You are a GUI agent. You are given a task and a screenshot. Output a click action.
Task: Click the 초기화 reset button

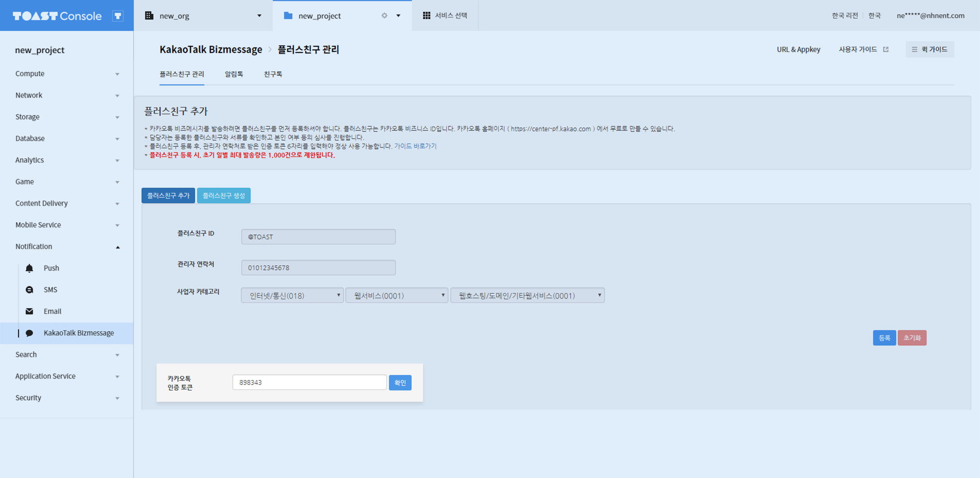coord(912,338)
